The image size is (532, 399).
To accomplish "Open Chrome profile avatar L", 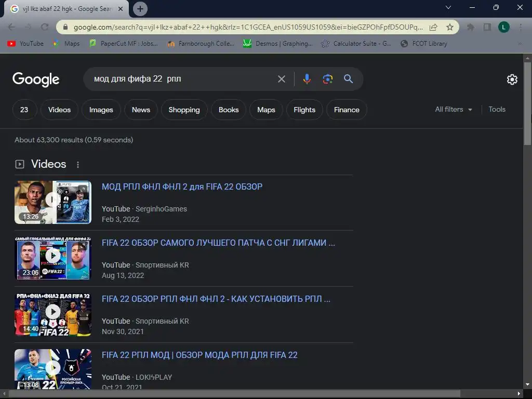I will 503,27.
